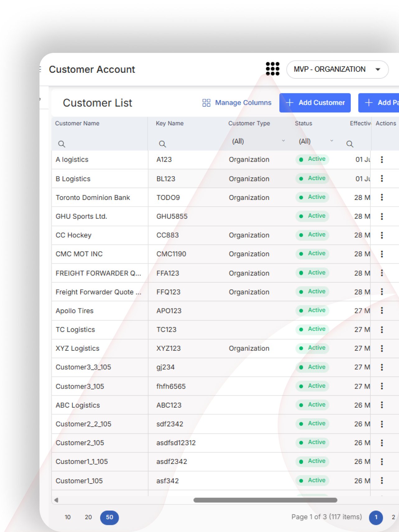
Task: Open actions menu for CC Hockey
Action: (382, 235)
